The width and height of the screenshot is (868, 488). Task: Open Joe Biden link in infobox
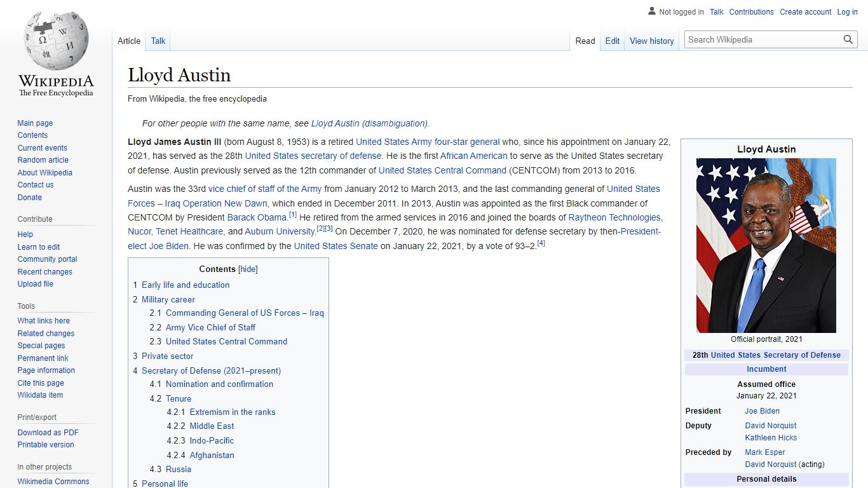pos(762,411)
